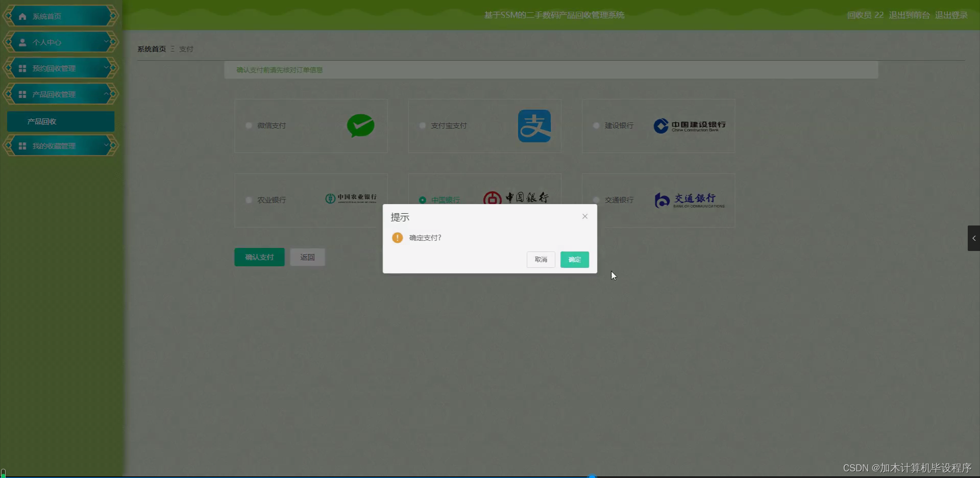Image resolution: width=980 pixels, height=478 pixels.
Task: Collapse the 产品回收管理 chevron
Action: point(107,93)
